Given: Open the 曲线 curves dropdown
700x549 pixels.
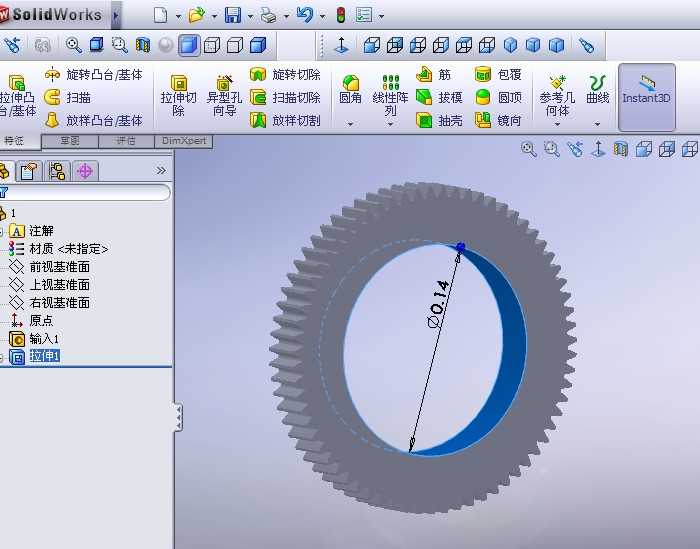Looking at the screenshot, I should (597, 124).
